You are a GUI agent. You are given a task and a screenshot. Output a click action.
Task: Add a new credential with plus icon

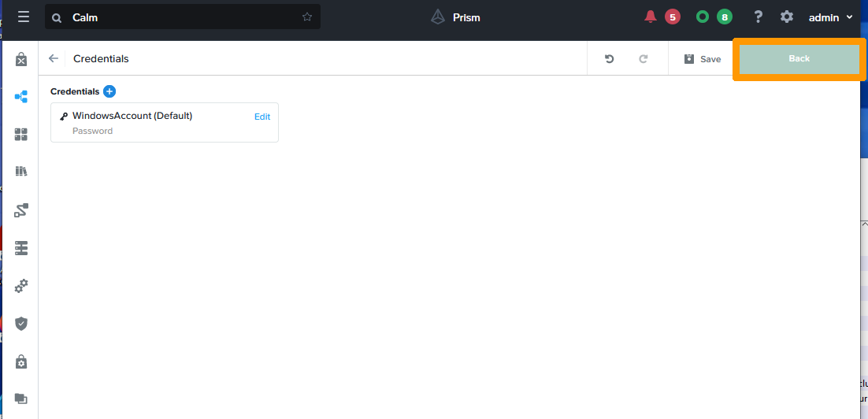pyautogui.click(x=109, y=91)
